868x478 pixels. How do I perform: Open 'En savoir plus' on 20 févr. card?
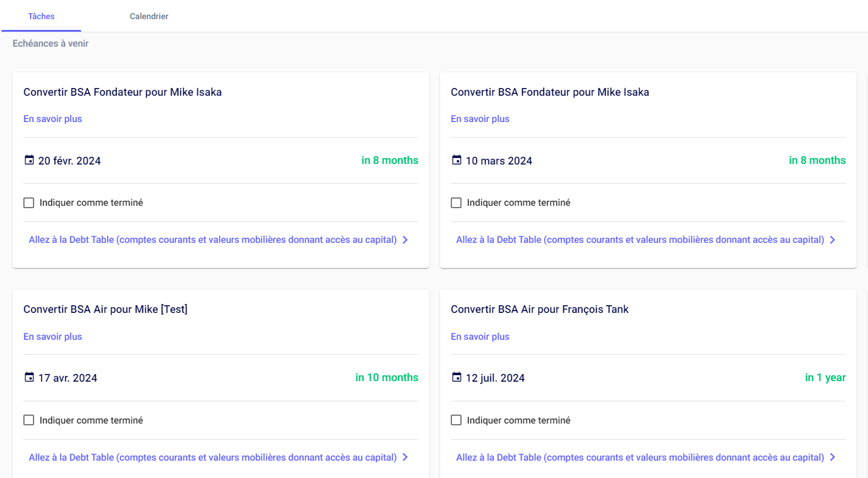point(53,119)
